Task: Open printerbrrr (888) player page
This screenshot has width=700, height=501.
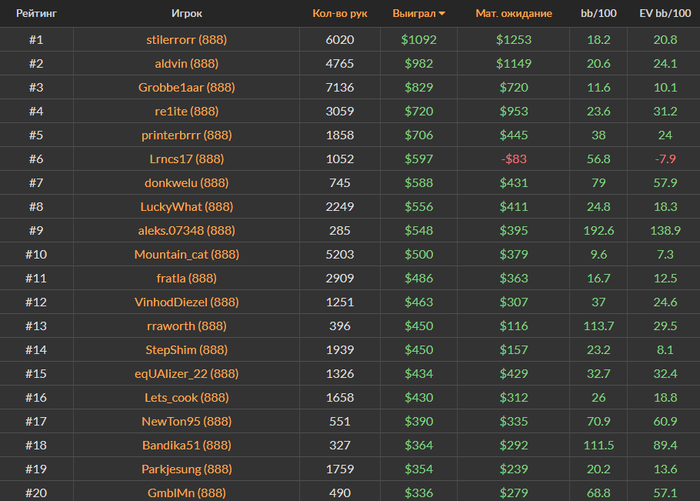Action: pyautogui.click(x=187, y=135)
